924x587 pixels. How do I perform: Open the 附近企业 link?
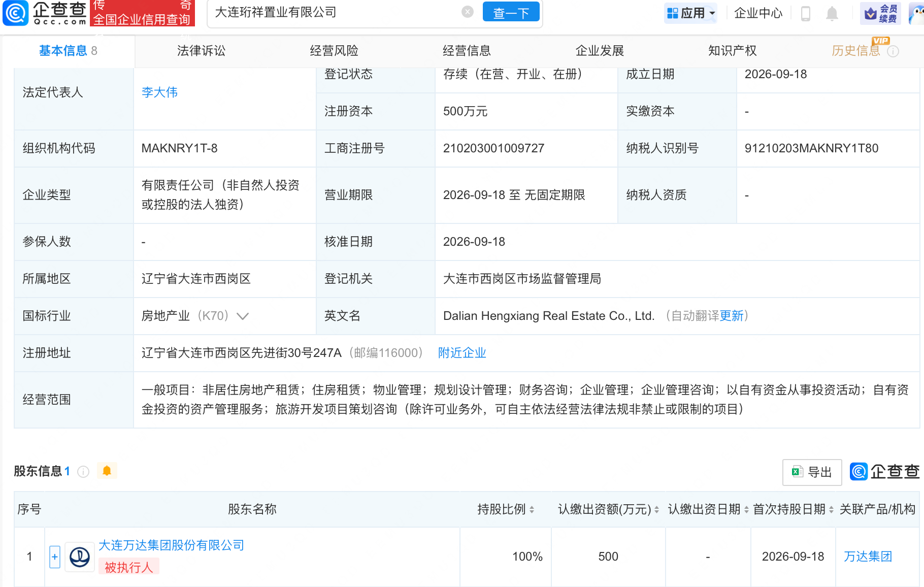click(x=462, y=353)
